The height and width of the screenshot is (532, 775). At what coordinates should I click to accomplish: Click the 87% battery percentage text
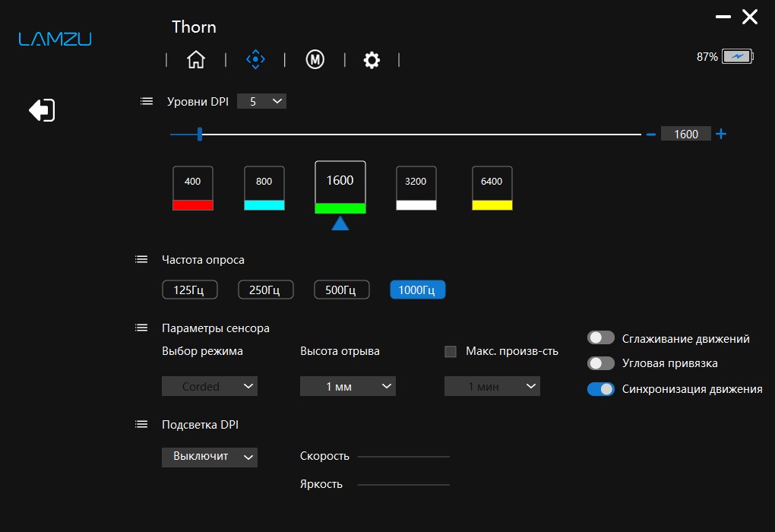(x=707, y=57)
